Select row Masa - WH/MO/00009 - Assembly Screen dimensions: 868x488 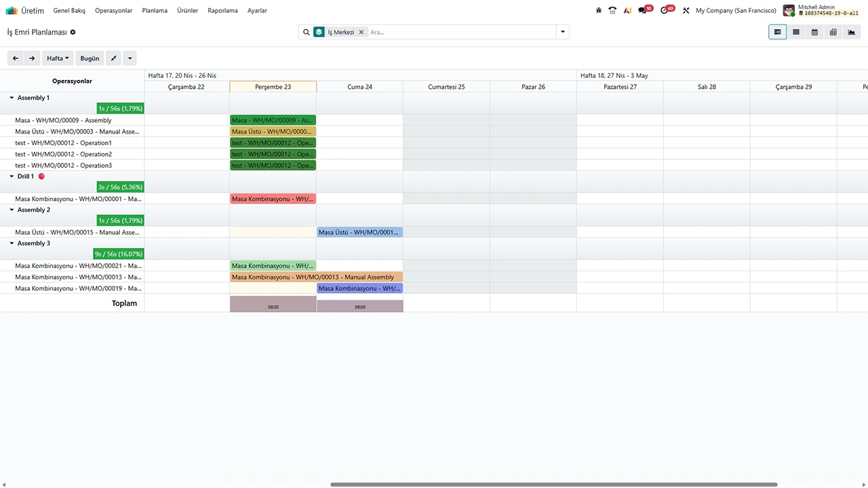pyautogui.click(x=72, y=120)
